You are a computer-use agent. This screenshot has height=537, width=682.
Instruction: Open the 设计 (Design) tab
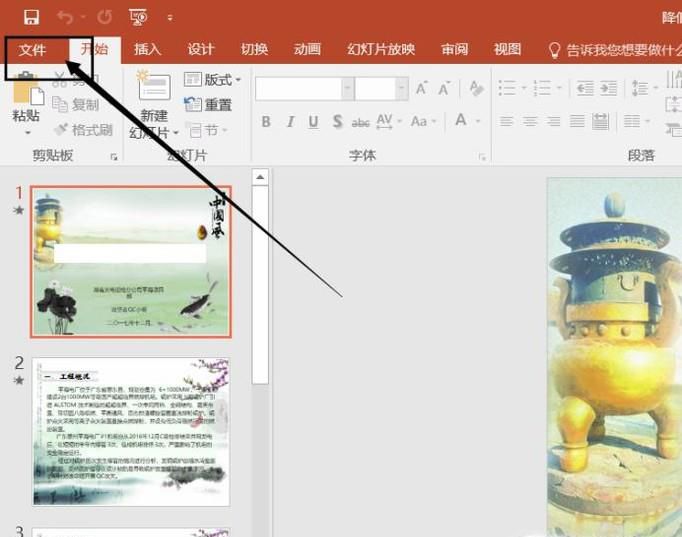[201, 49]
